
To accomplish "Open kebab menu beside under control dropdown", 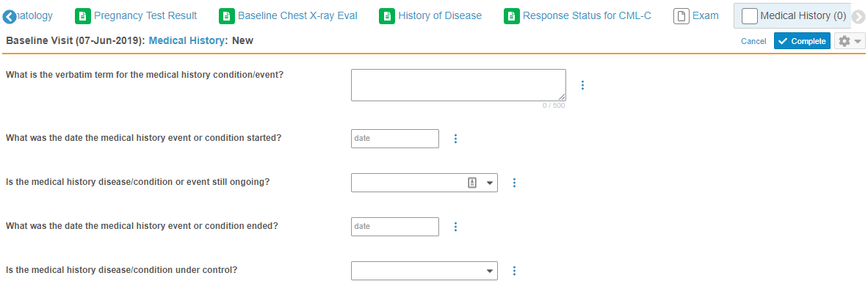I will click(514, 271).
